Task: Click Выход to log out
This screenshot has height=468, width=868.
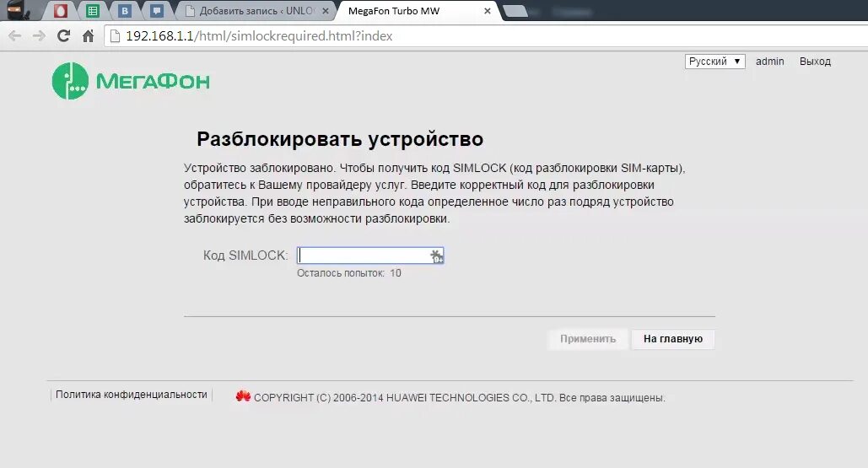Action: [x=815, y=62]
